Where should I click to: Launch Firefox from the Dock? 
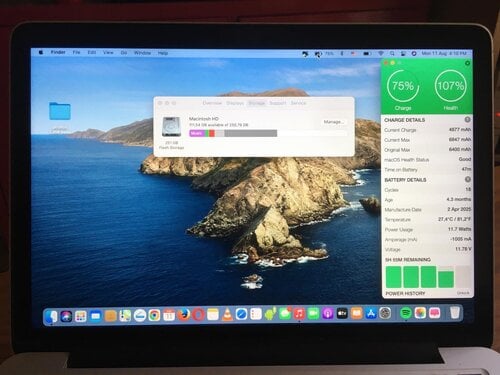[x=183, y=314]
